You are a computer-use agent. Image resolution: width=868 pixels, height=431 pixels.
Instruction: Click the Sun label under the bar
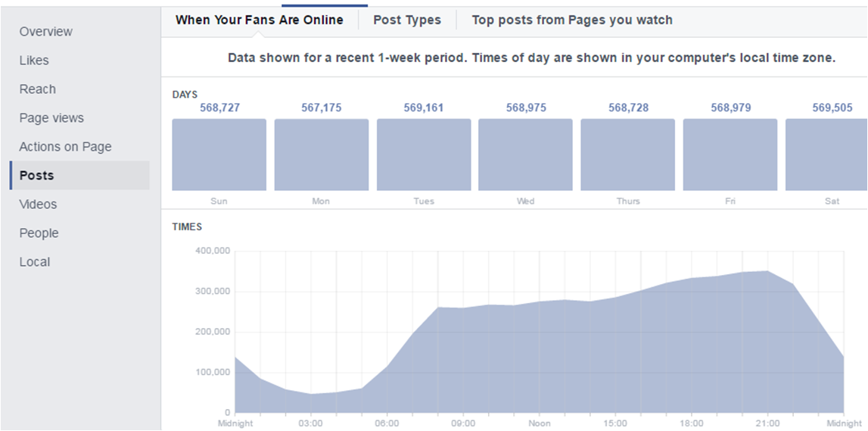tap(219, 201)
